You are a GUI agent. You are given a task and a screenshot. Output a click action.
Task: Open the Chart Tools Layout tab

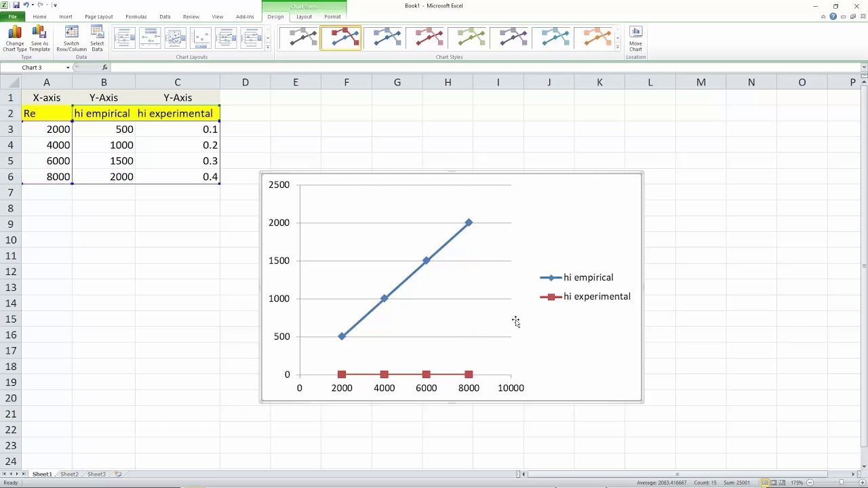tap(304, 16)
